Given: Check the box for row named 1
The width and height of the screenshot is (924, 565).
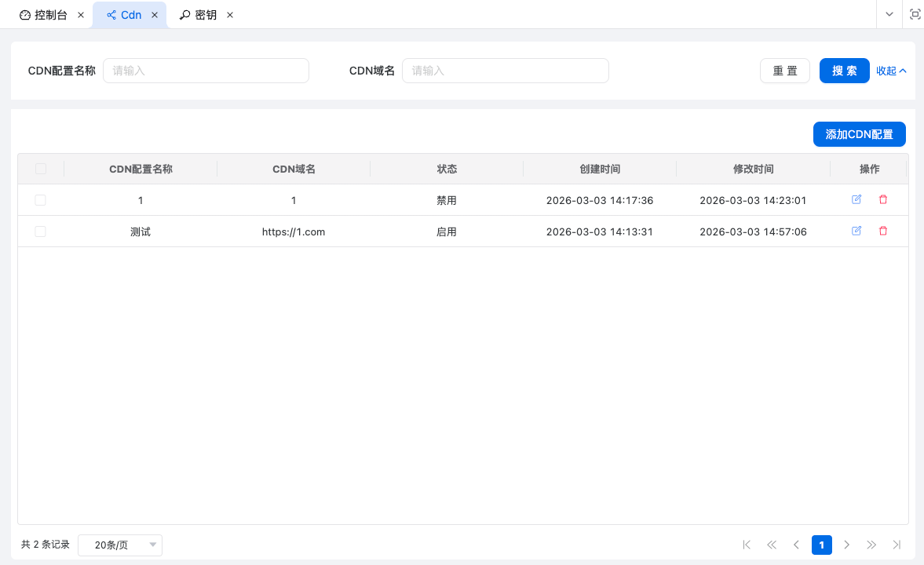Looking at the screenshot, I should 41,200.
